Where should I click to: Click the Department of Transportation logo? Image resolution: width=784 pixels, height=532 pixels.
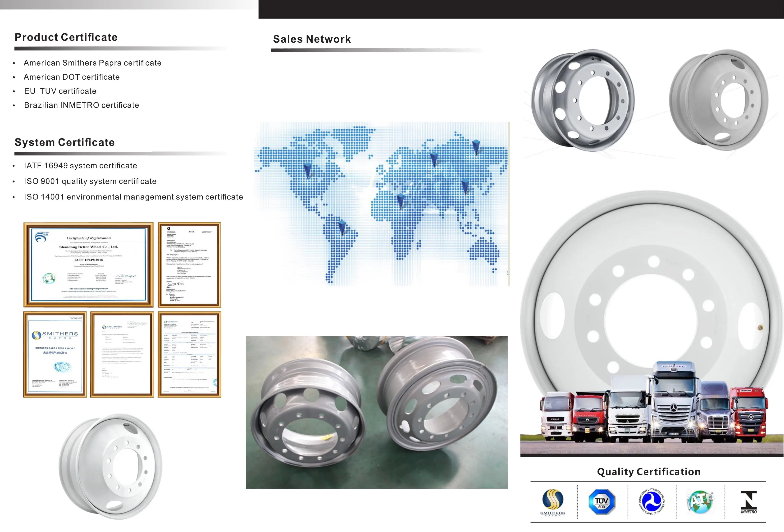tap(652, 502)
